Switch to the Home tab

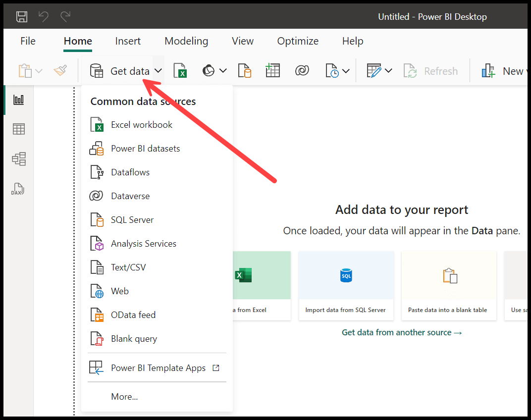[x=78, y=41]
